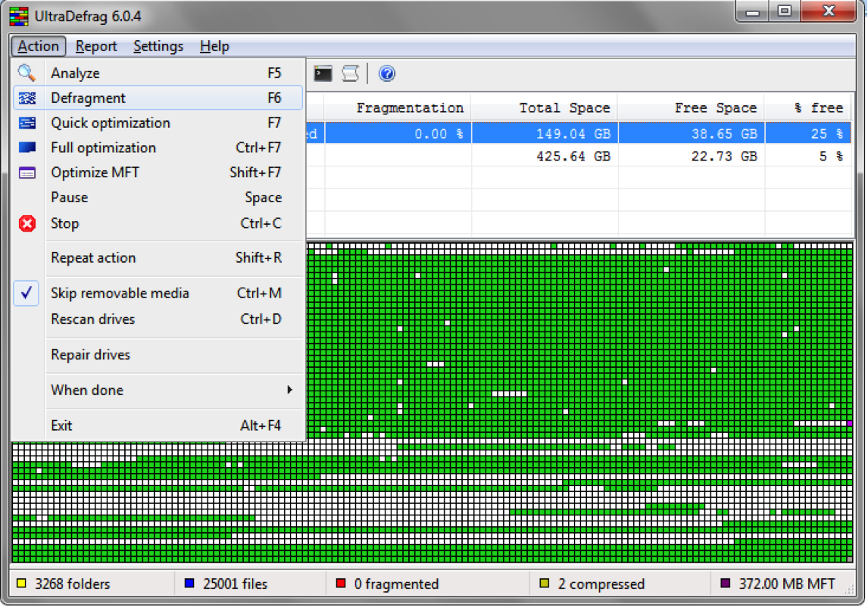Click the 0 fragmented status text
The width and height of the screenshot is (868, 607).
396,584
